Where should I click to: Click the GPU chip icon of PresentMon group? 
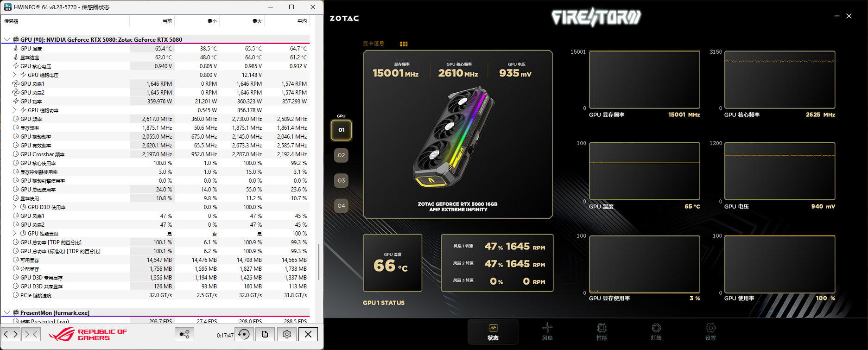[x=15, y=312]
